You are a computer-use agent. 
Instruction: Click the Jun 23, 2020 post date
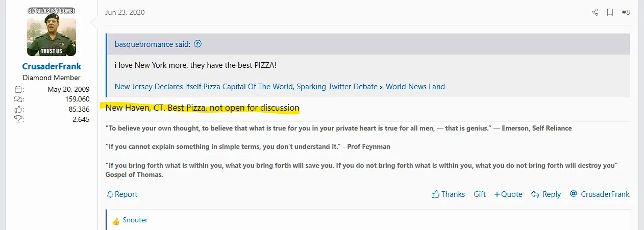(x=125, y=12)
